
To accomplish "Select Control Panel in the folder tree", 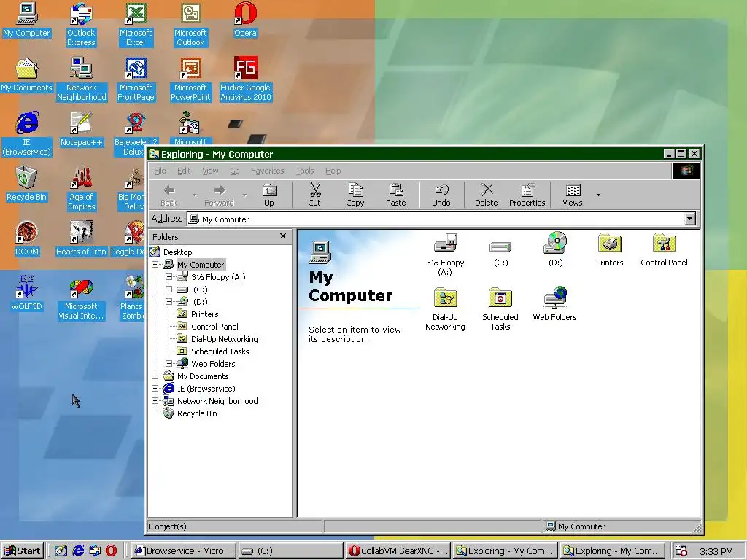I will (214, 327).
